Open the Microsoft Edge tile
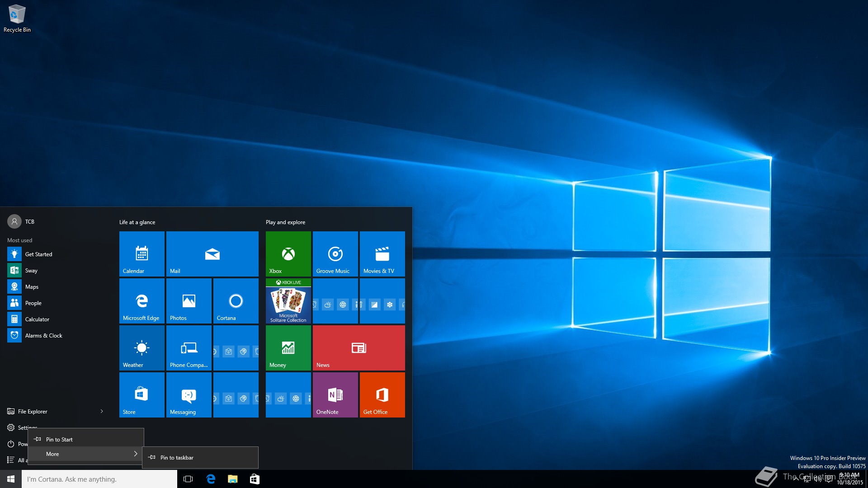Viewport: 868px width, 488px height. tap(142, 300)
